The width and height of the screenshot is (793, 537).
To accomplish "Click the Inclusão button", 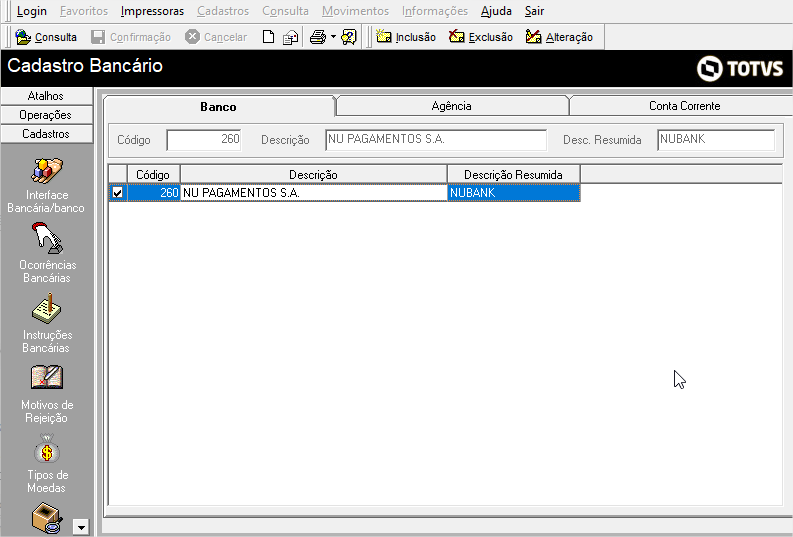I will click(406, 37).
